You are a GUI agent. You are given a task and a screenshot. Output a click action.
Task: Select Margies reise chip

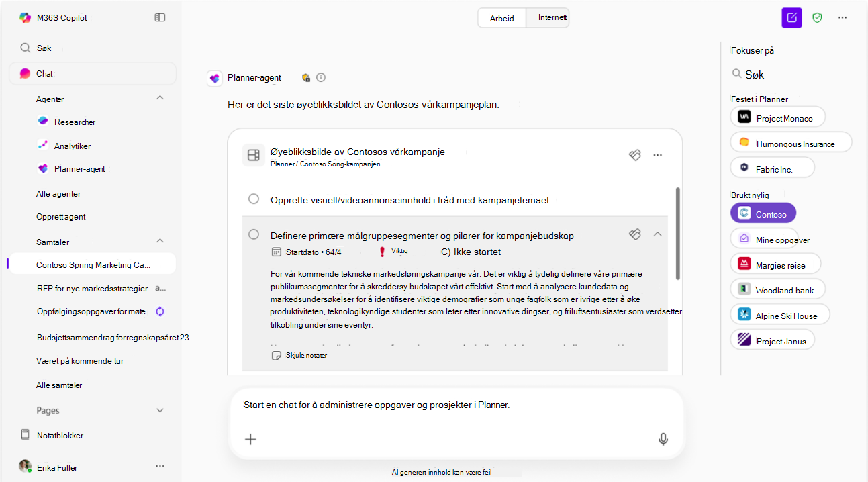pyautogui.click(x=775, y=264)
